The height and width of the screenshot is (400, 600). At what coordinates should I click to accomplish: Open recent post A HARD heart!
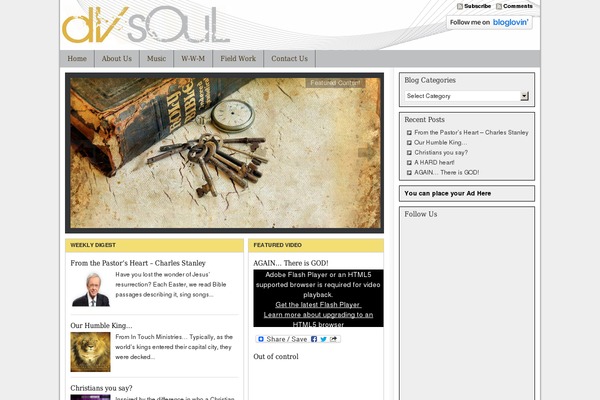[x=434, y=162]
